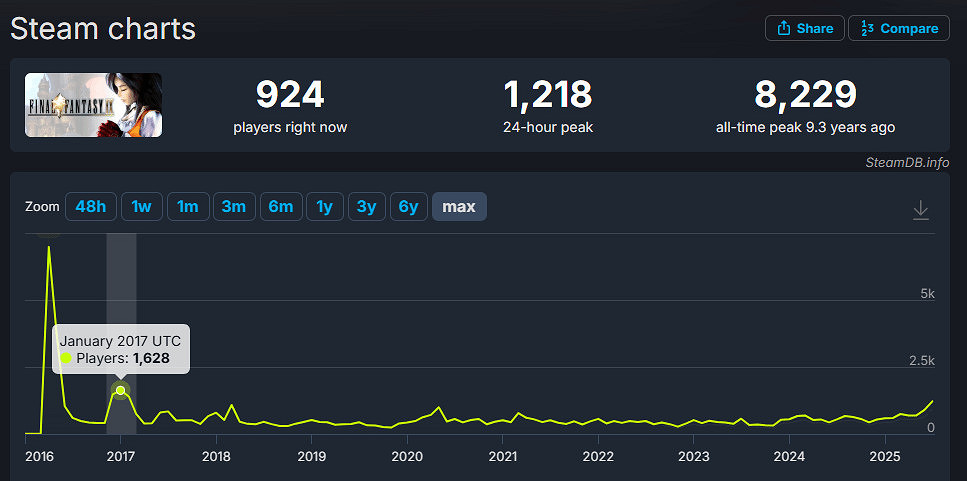Screen dimensions: 967x481
Task: Switch zoom to 6y
Action: [x=408, y=207]
